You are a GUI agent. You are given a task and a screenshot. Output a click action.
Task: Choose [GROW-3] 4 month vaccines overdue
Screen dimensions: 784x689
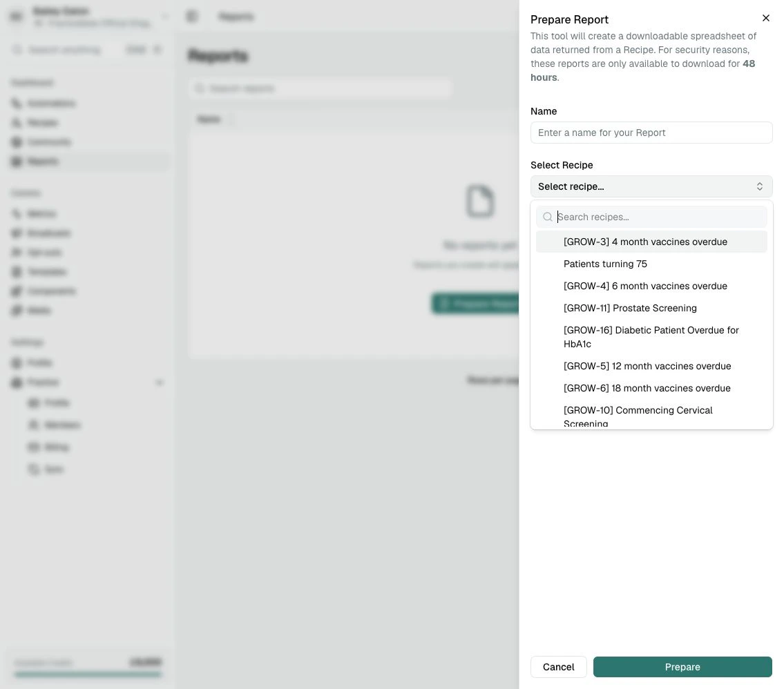tap(651, 242)
